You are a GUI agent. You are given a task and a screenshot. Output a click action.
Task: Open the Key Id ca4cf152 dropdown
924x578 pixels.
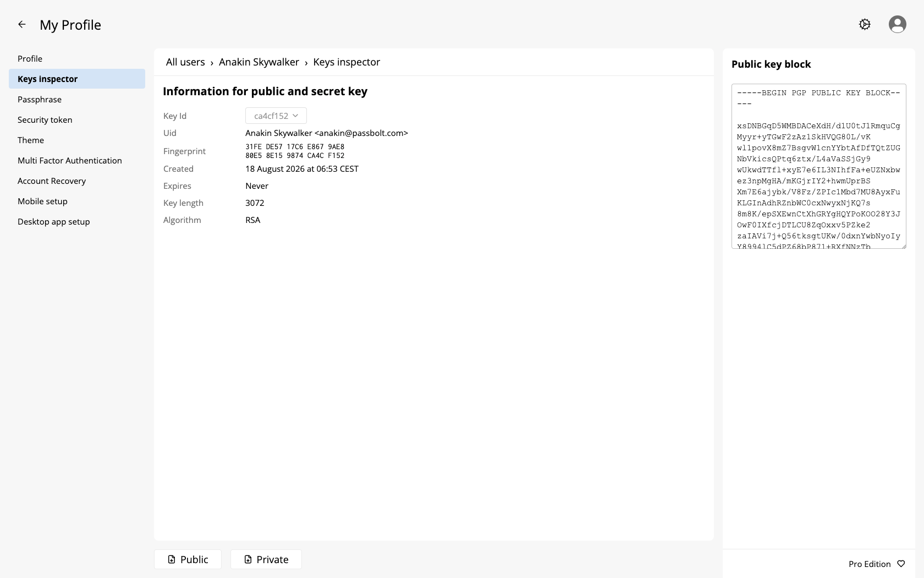[x=276, y=116]
